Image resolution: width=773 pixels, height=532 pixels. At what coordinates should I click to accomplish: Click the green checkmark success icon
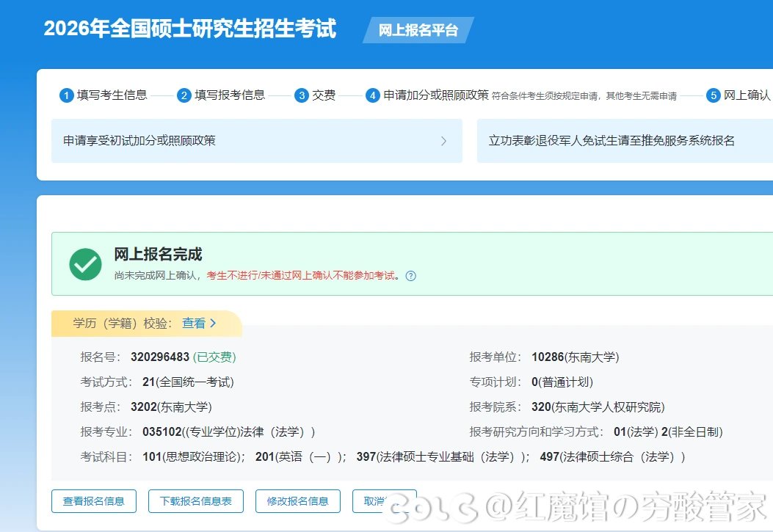[x=85, y=263]
